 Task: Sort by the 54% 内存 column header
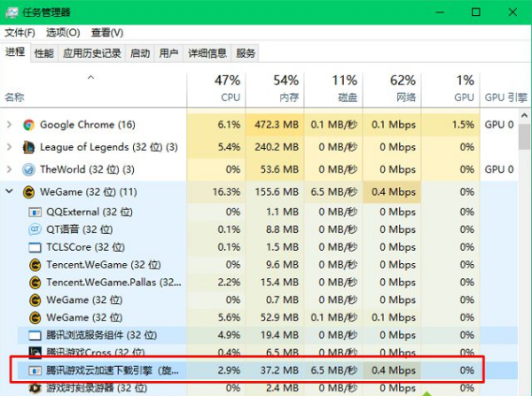pyautogui.click(x=275, y=89)
